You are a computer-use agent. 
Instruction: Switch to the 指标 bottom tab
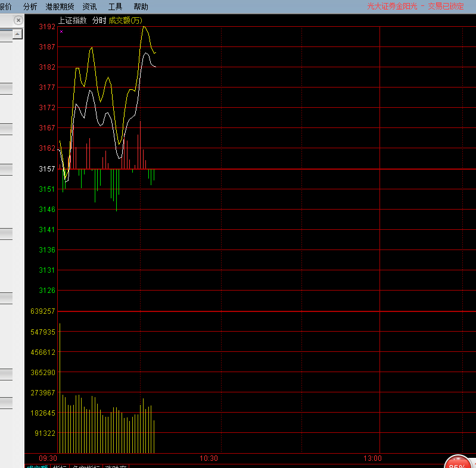(x=60, y=466)
